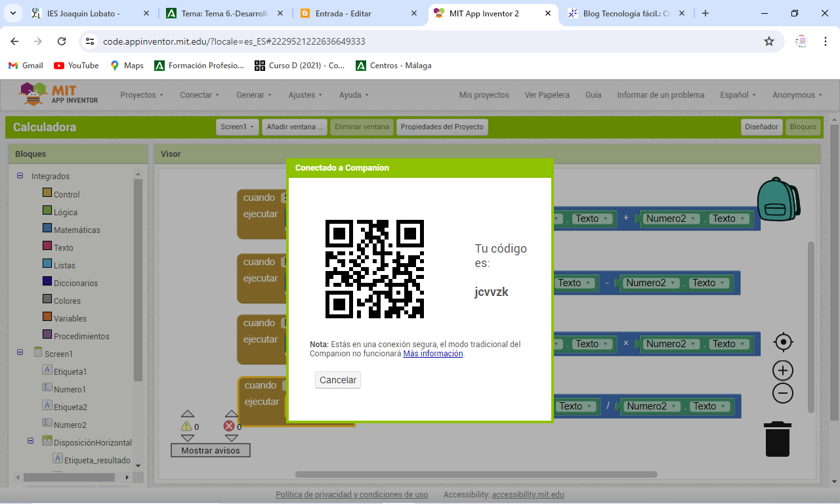Center the workspace with the target icon
The height and width of the screenshot is (504, 840).
click(x=783, y=342)
